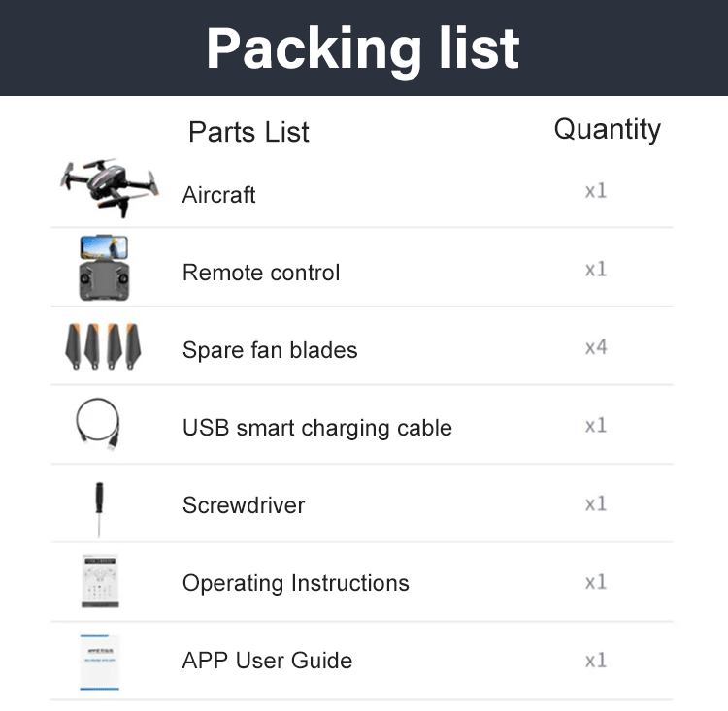
Task: Select the Parts List column header
Action: (x=248, y=132)
